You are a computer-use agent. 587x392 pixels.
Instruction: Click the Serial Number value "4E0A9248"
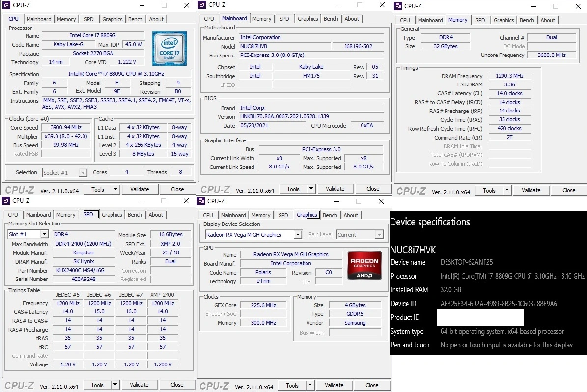tap(84, 279)
